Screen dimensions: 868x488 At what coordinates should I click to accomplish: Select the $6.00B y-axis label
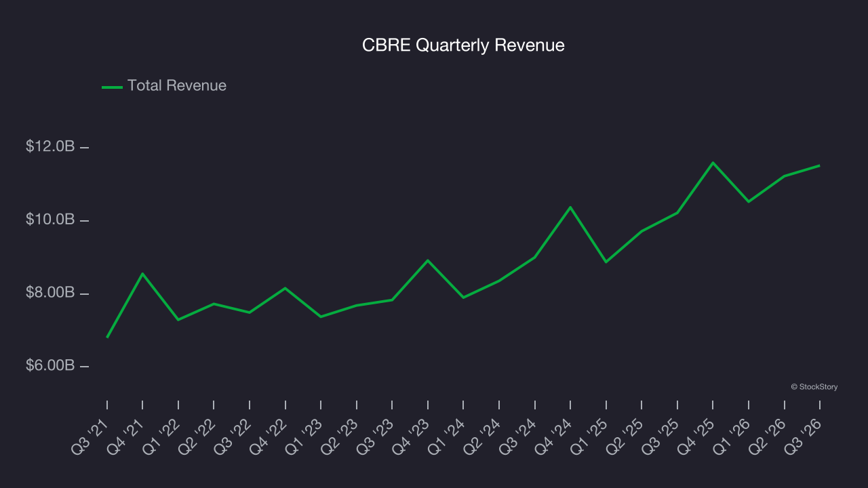pos(51,366)
